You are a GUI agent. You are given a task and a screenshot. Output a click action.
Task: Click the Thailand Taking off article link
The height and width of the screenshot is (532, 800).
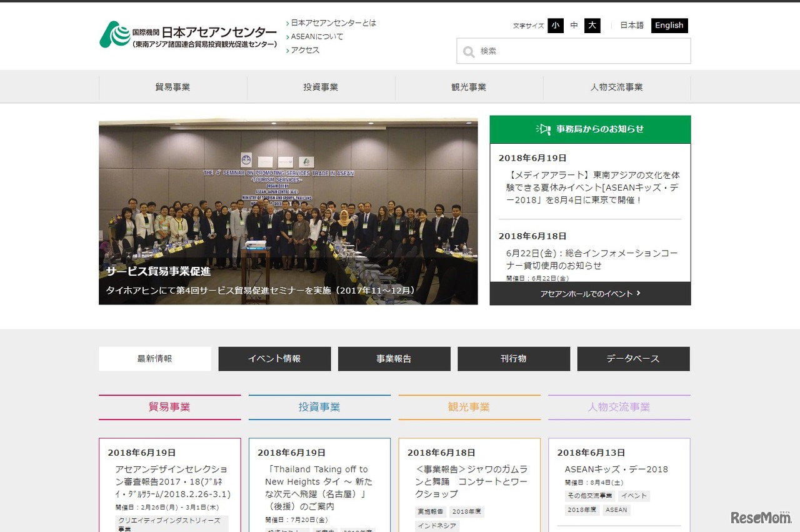(319, 488)
